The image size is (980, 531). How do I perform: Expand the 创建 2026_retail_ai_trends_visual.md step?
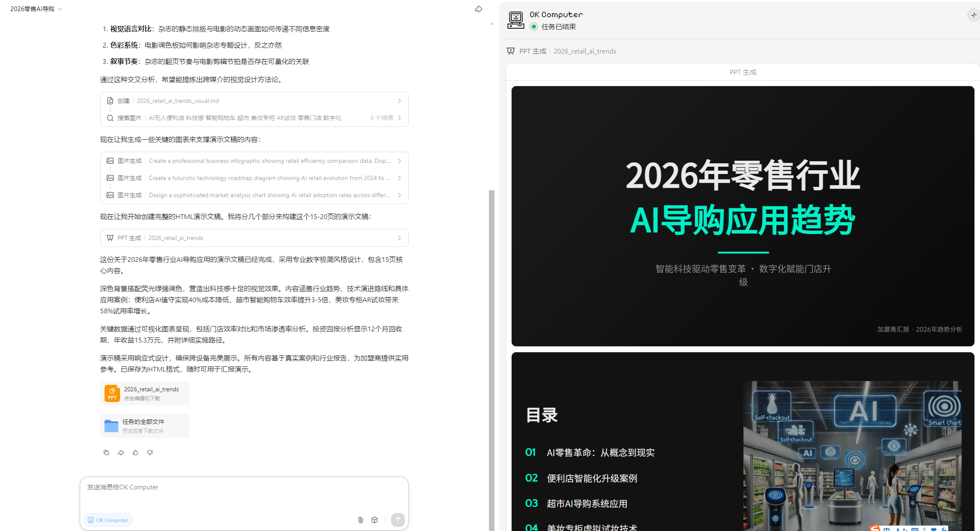254,101
